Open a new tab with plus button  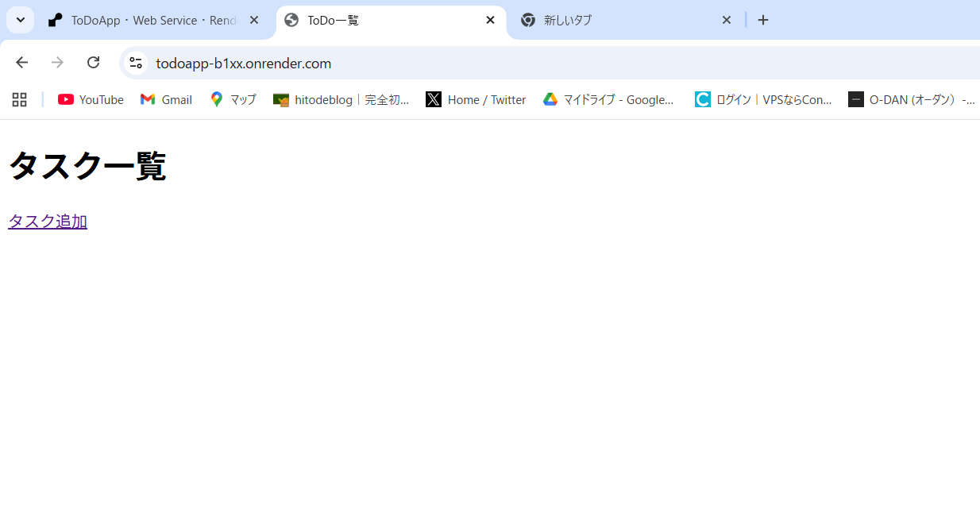point(763,20)
